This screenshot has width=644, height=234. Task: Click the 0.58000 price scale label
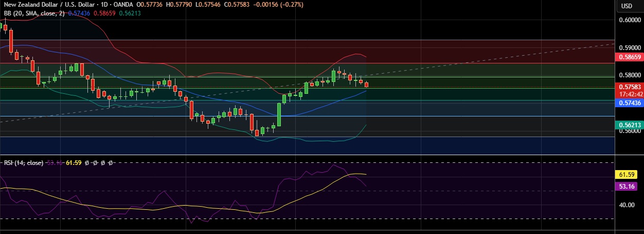point(629,75)
